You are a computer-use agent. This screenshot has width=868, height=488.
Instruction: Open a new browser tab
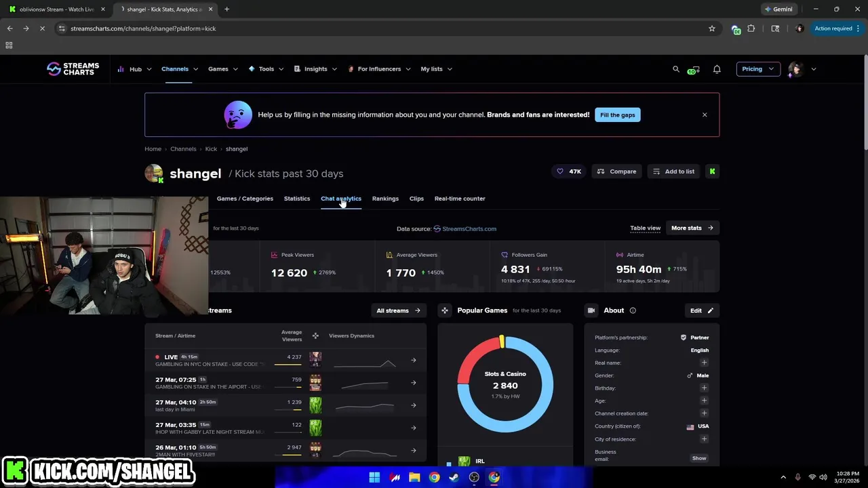pyautogui.click(x=226, y=9)
